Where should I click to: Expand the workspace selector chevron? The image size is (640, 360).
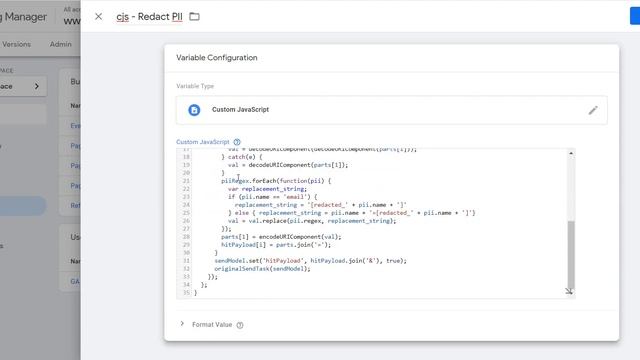[37, 86]
